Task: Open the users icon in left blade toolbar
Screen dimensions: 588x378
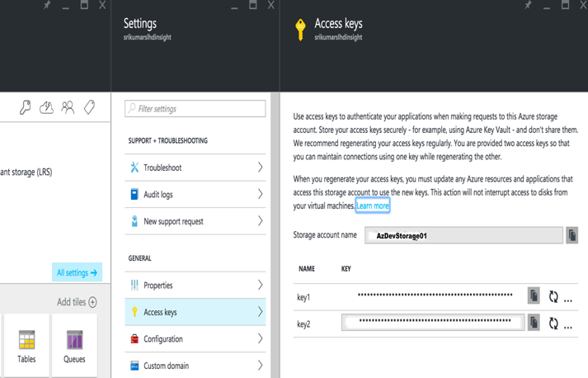Action: (x=68, y=108)
